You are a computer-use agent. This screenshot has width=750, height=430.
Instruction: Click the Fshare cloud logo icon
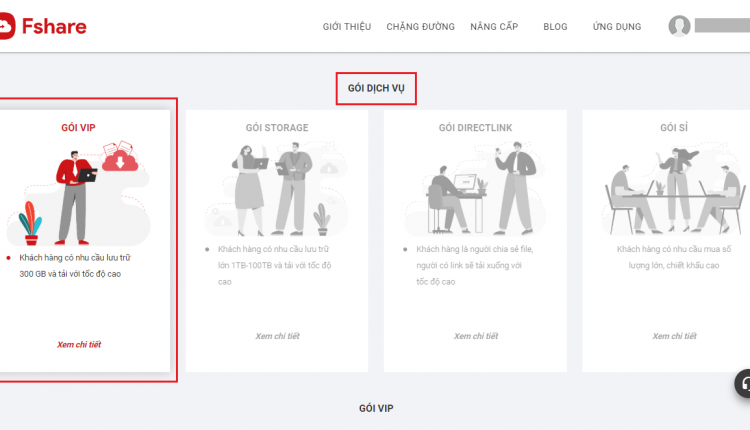point(7,26)
